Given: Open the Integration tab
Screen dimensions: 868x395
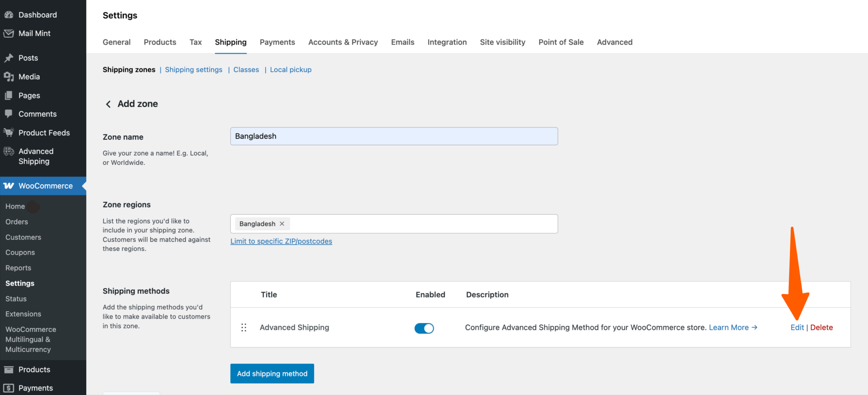Looking at the screenshot, I should point(447,42).
